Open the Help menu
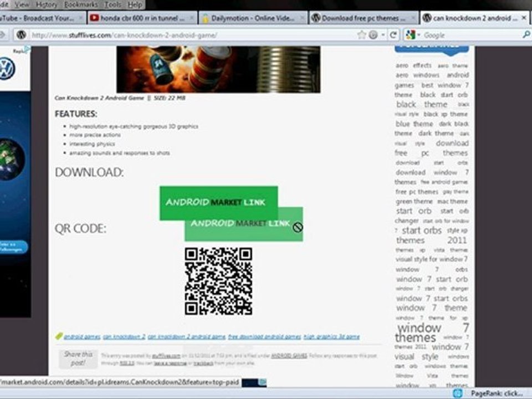 click(x=135, y=5)
